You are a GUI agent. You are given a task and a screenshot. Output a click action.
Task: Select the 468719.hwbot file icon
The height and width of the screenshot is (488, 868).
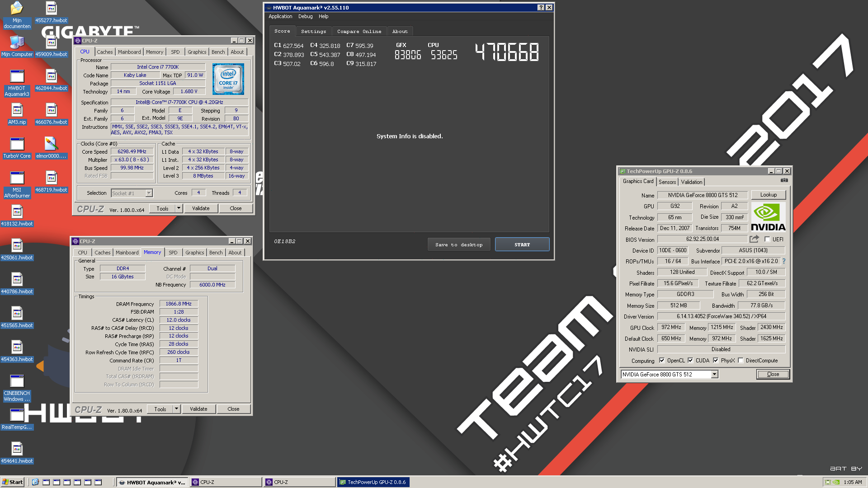pyautogui.click(x=51, y=182)
